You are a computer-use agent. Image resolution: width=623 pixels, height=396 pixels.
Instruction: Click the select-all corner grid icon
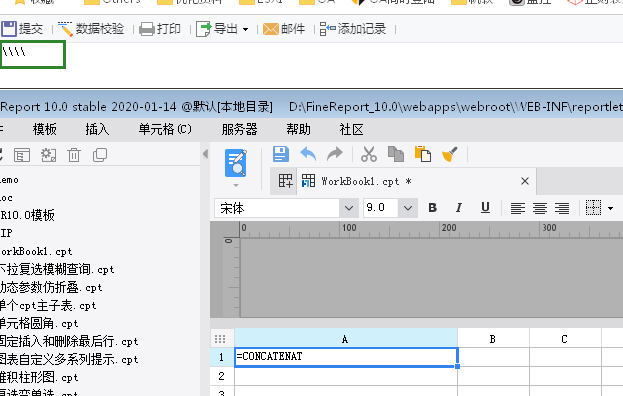click(x=220, y=339)
